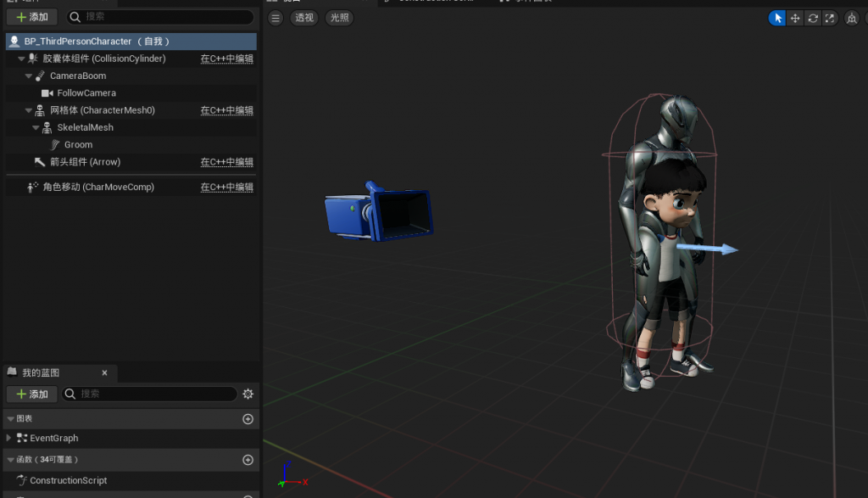This screenshot has width=868, height=498.
Task: Select the CharacterMesh0 skeleton icon
Action: click(x=40, y=110)
